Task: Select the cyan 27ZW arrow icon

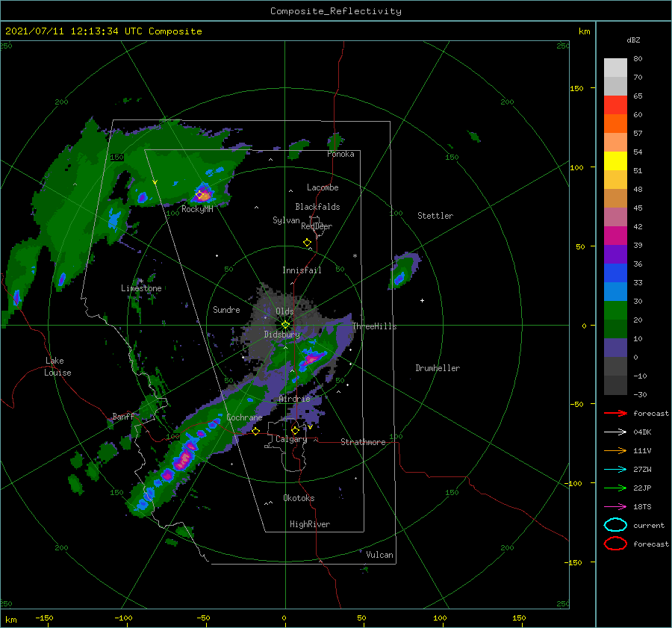Action: click(615, 470)
